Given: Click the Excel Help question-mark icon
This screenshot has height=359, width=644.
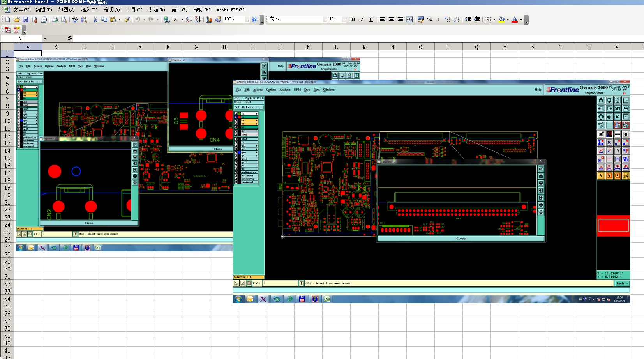Looking at the screenshot, I should [x=255, y=19].
